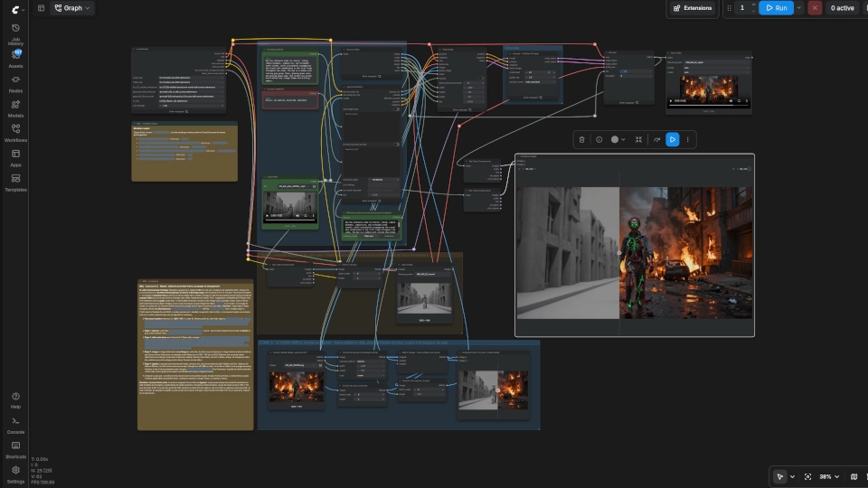
Task: Click the green positive prompt text box
Action: pyautogui.click(x=290, y=70)
